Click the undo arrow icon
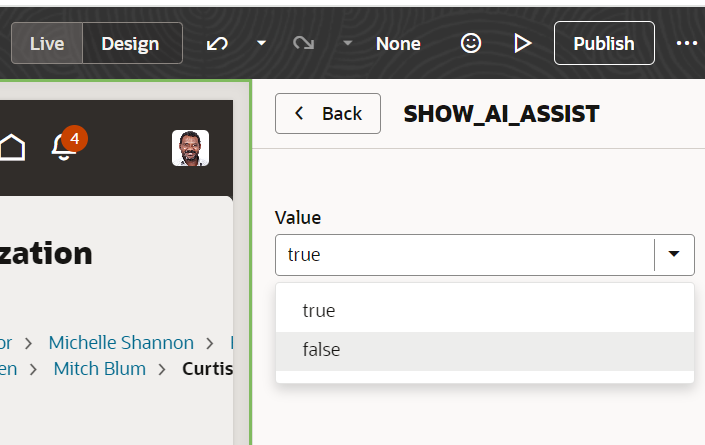 (x=217, y=44)
